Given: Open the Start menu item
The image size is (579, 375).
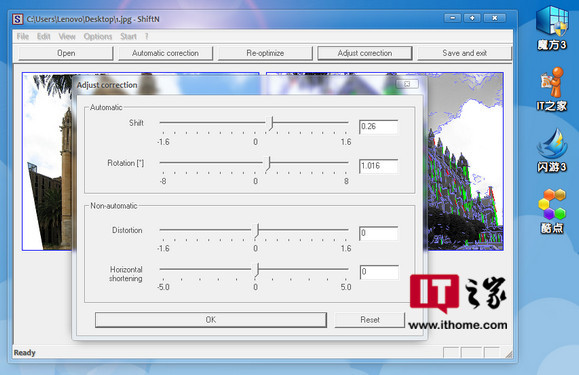Looking at the screenshot, I should 129,37.
